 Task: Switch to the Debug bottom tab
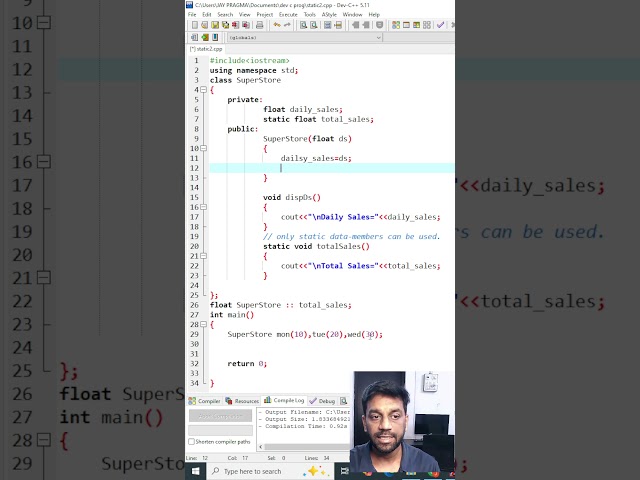coord(322,401)
